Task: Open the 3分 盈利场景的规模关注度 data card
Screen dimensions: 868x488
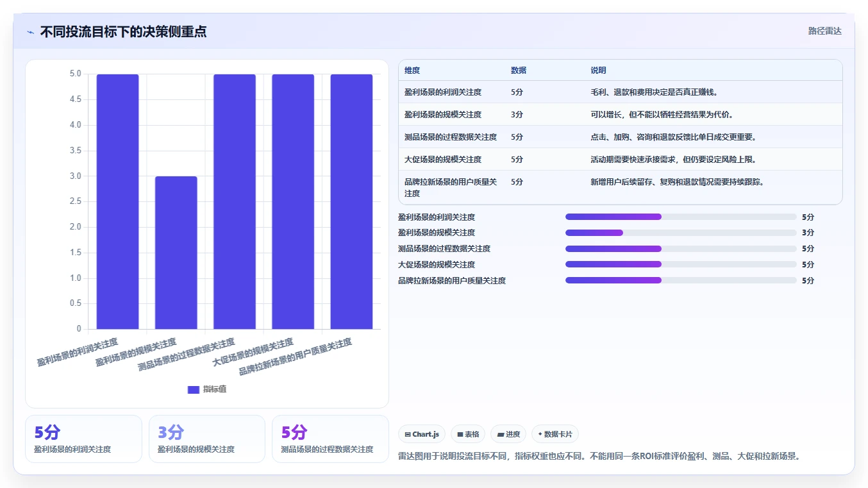Action: (x=207, y=439)
